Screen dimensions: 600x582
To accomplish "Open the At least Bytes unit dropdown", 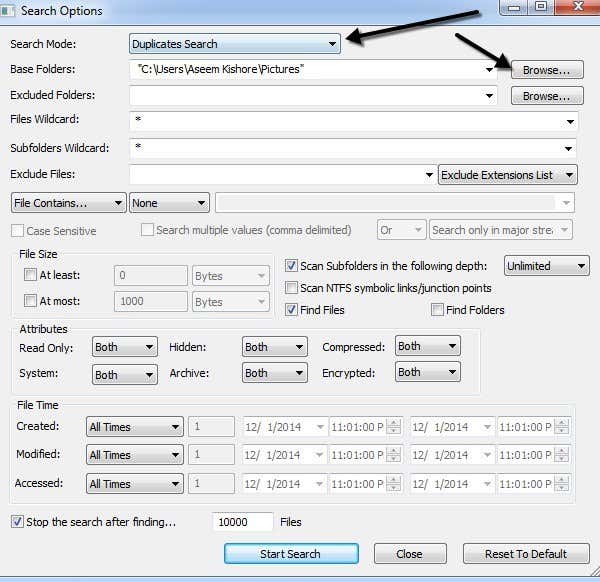I will tap(231, 276).
